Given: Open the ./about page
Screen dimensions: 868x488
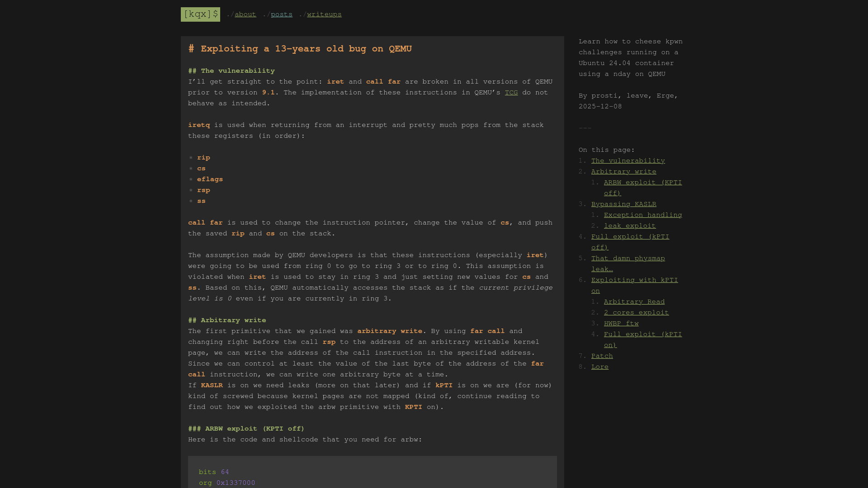Looking at the screenshot, I should [x=245, y=14].
